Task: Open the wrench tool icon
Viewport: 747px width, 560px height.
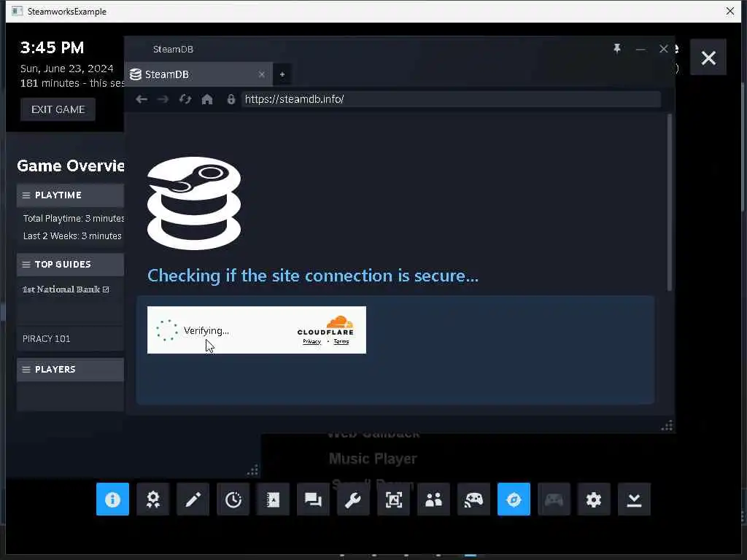Action: [353, 499]
